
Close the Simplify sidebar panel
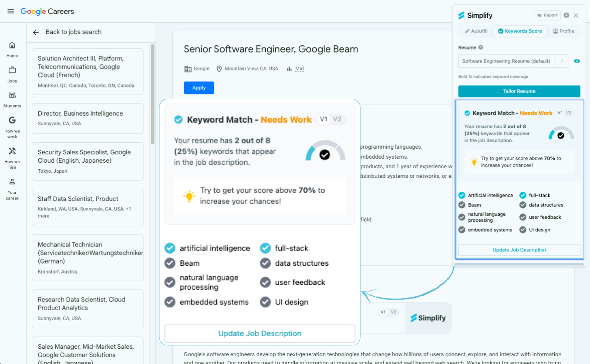click(576, 16)
